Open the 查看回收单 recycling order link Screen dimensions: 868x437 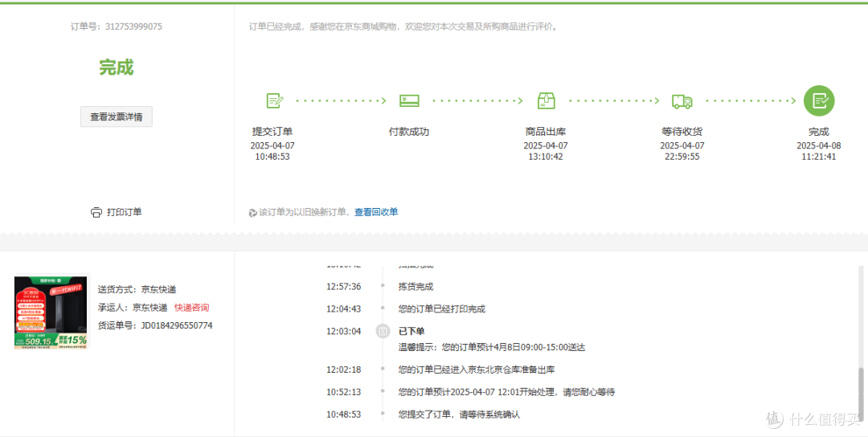click(376, 212)
